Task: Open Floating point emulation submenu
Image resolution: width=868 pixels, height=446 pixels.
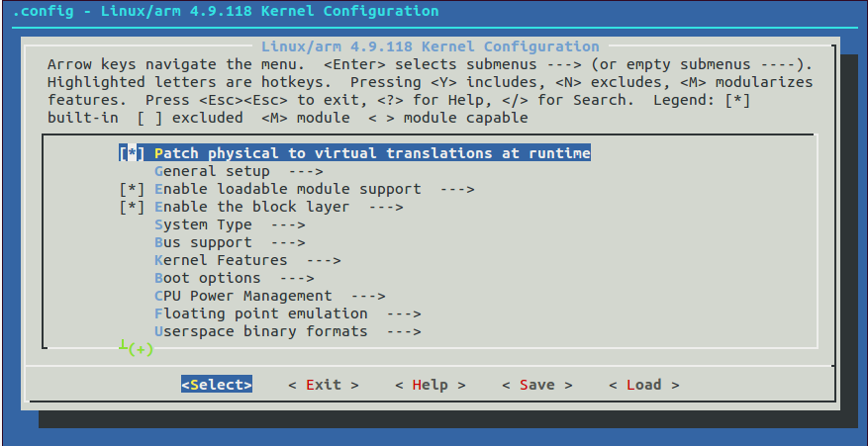Action: [x=288, y=313]
